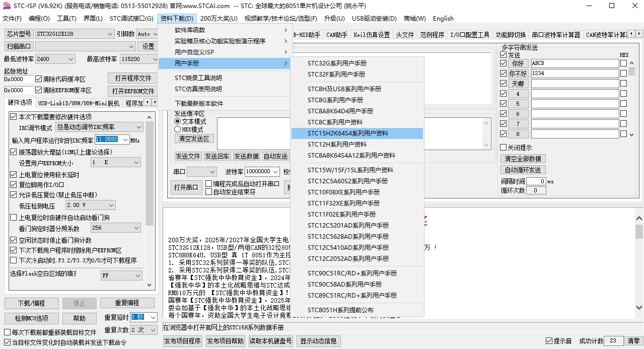This screenshot has width=644, height=349.
Task: Click 清空全部数据 button
Action: (x=523, y=159)
